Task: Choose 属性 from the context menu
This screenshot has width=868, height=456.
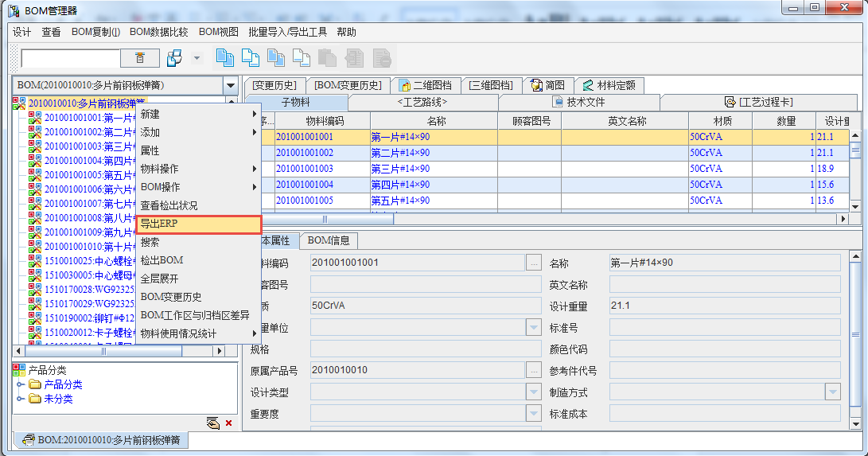Action: tap(198, 150)
